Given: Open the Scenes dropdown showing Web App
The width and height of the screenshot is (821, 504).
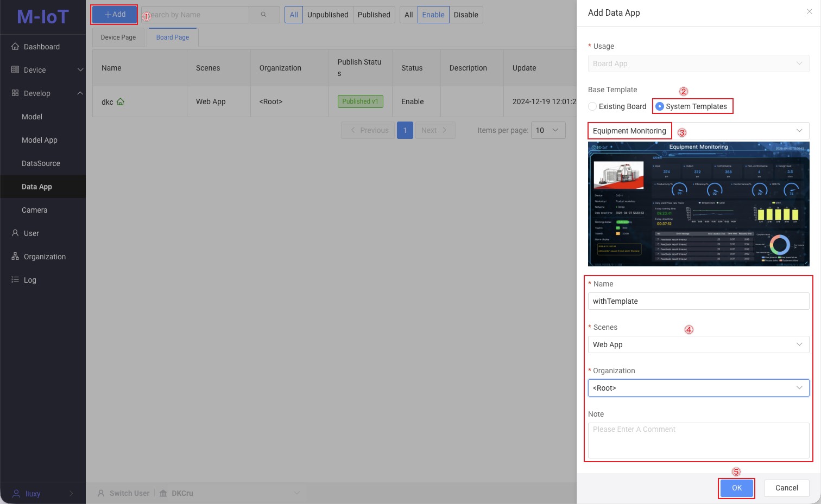Looking at the screenshot, I should pyautogui.click(x=698, y=344).
